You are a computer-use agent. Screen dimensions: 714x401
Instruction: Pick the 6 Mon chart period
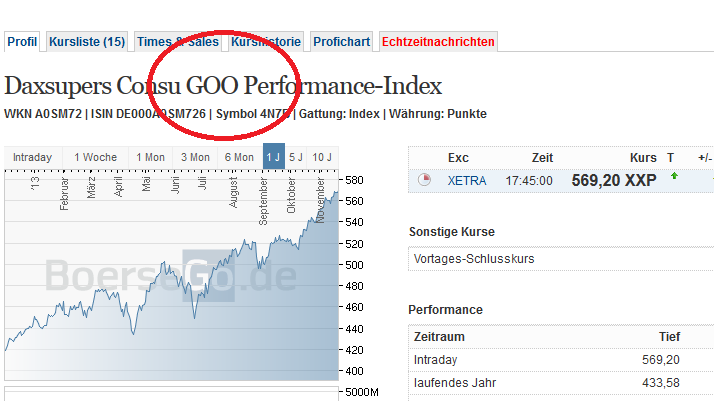[239, 157]
